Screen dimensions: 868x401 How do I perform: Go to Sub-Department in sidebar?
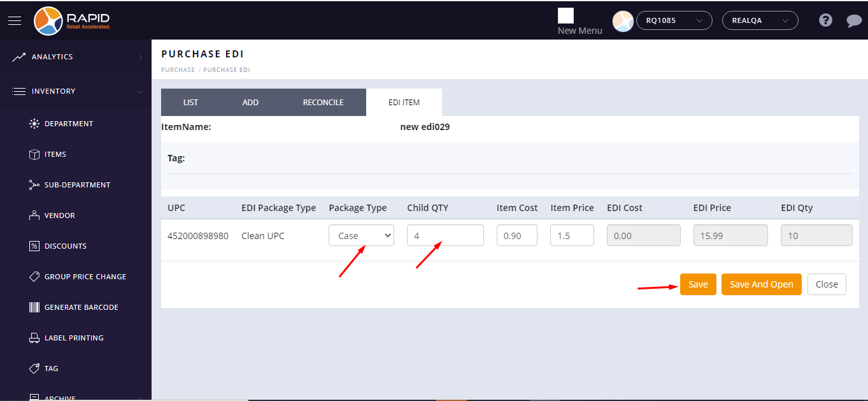77,185
